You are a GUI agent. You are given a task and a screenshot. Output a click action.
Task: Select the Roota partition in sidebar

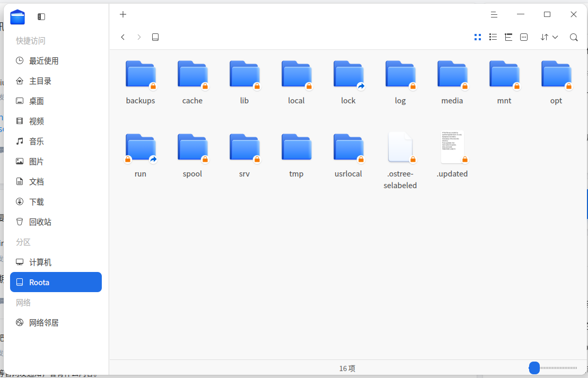[56, 283]
